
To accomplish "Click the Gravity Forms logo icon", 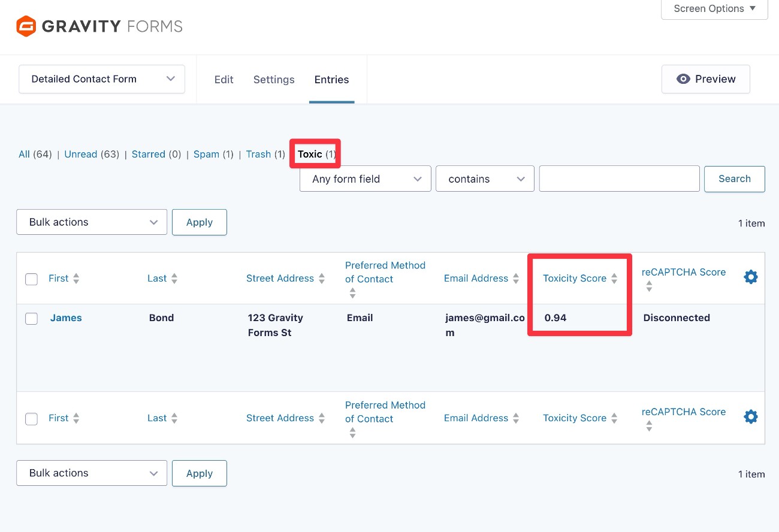I will 26,26.
